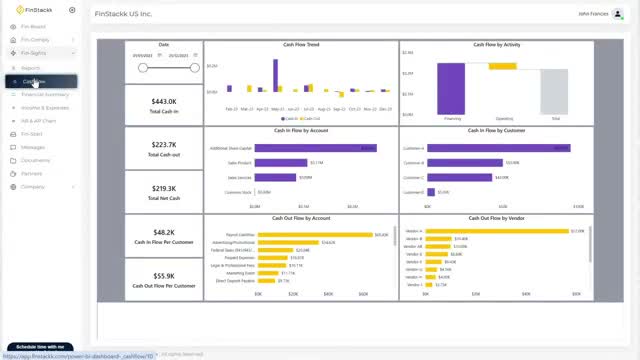Click the Messages chat icon

pyautogui.click(x=13, y=147)
